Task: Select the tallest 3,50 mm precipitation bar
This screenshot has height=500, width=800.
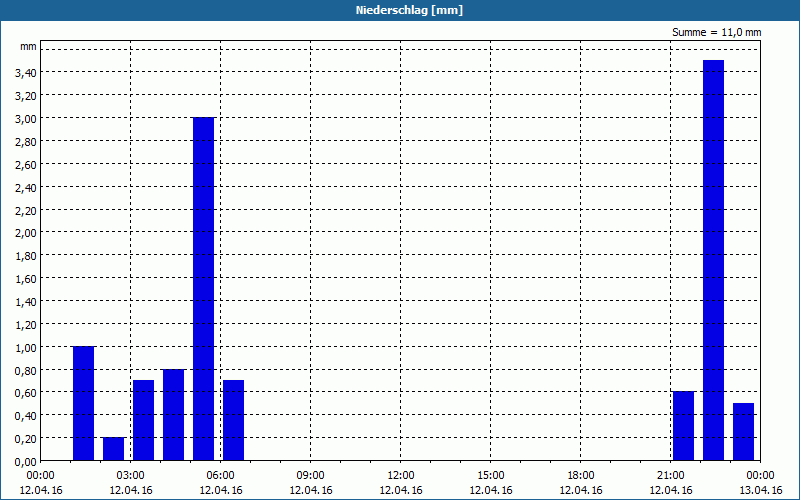Action: [713, 260]
